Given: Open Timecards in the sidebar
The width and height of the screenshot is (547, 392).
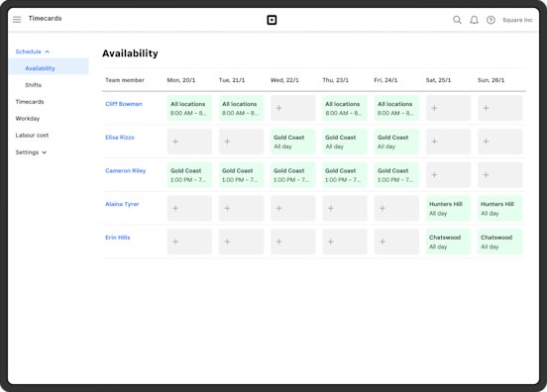Looking at the screenshot, I should pyautogui.click(x=30, y=101).
